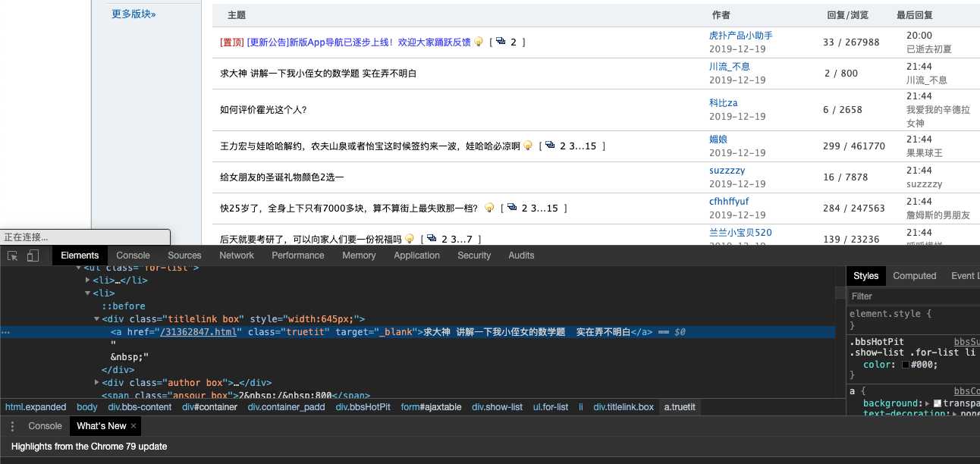The width and height of the screenshot is (980, 464).
Task: Click the ellipsis gutter on the selected DOM line
Action: pyautogui.click(x=5, y=332)
